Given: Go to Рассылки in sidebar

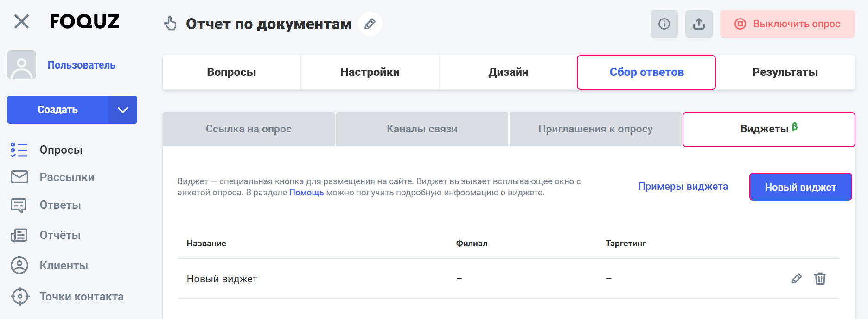Looking at the screenshot, I should click(x=67, y=177).
